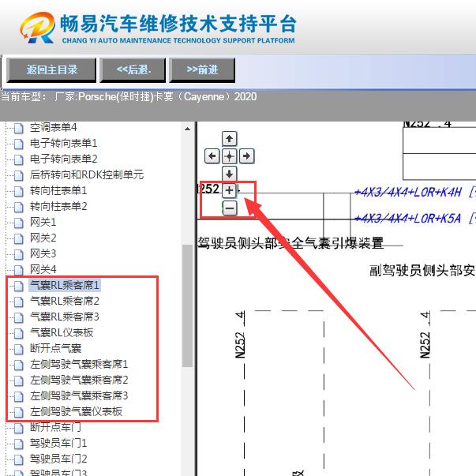Click the tree panel vertical scrollbar thumb

pyautogui.click(x=188, y=306)
